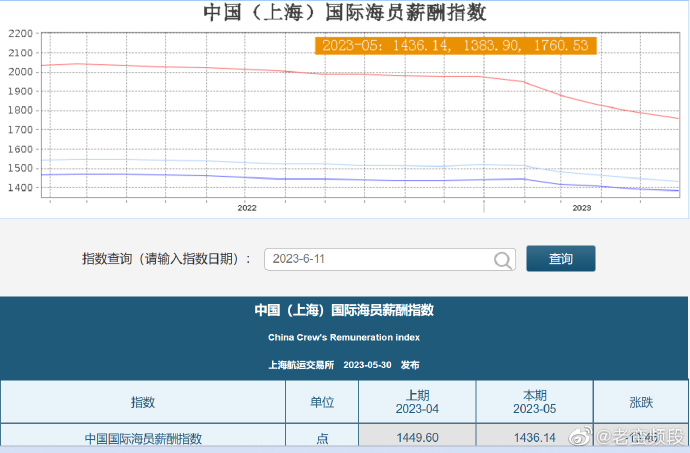Image resolution: width=690 pixels, height=453 pixels.
Task: Click the chart title 中国（上海）国际海员薪酬指数
Action: click(345, 13)
